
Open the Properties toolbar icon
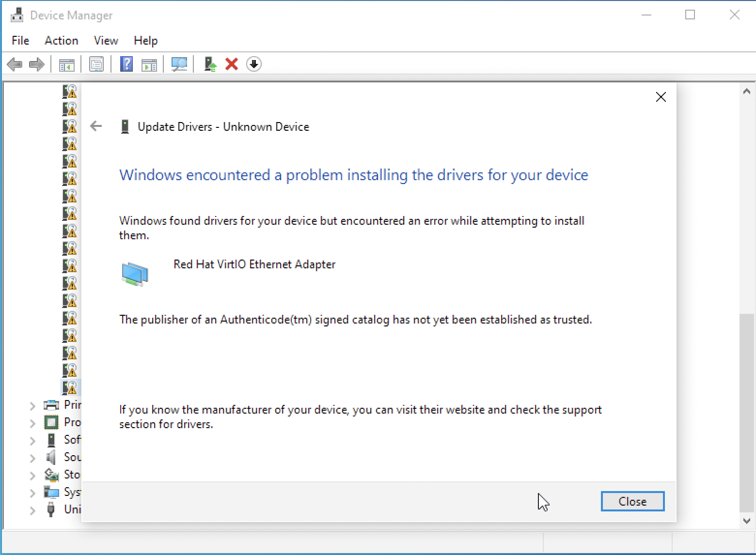tap(96, 64)
